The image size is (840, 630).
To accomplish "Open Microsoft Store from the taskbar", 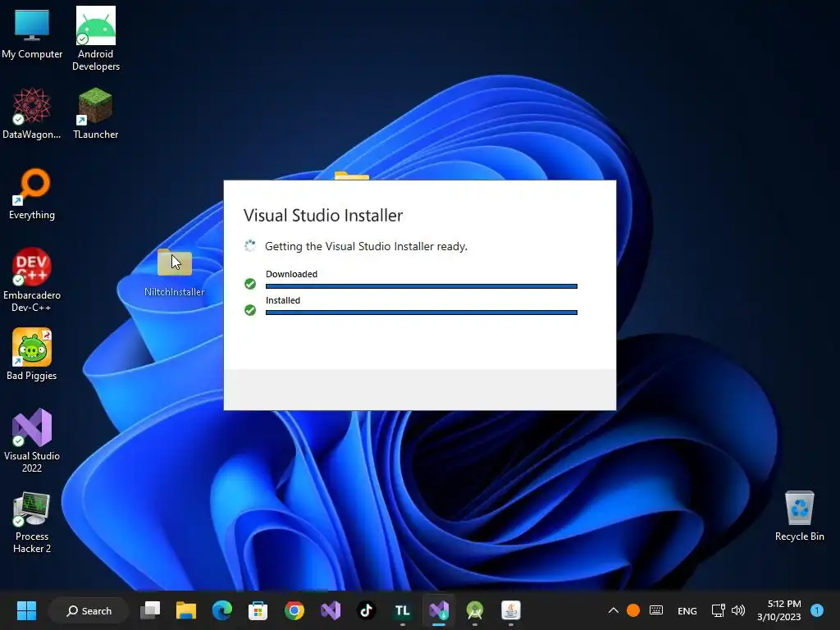I will coord(258,610).
